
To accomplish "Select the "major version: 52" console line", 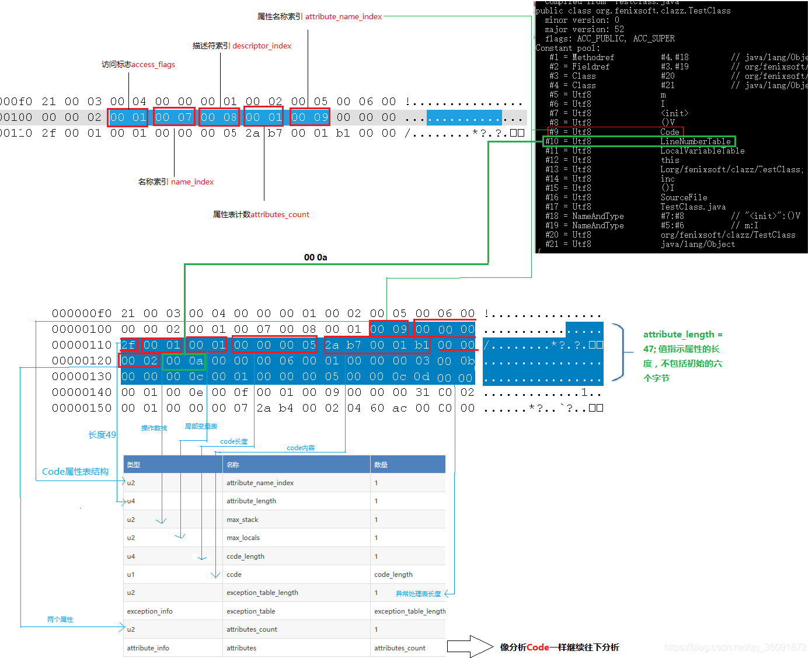I will click(584, 30).
